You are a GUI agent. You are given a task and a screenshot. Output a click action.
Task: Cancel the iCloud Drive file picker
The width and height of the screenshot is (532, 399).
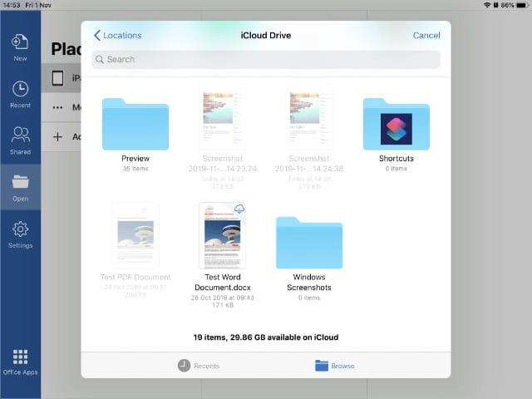[426, 35]
